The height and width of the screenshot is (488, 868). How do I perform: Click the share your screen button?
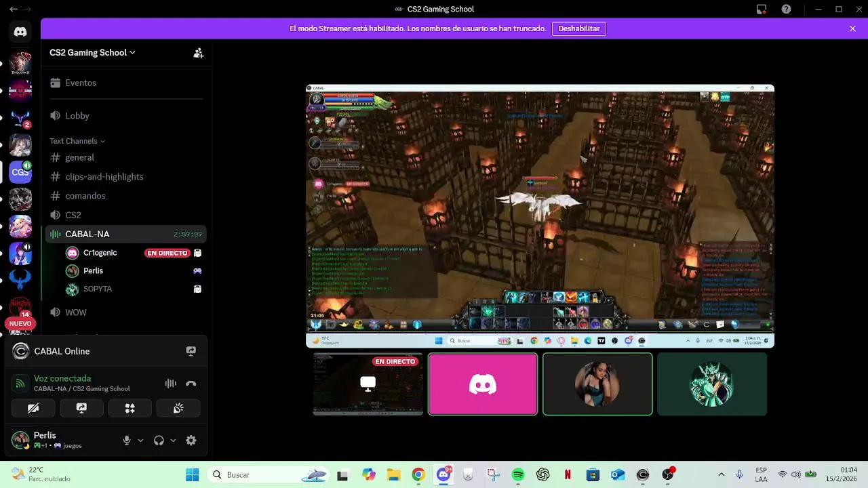point(81,408)
